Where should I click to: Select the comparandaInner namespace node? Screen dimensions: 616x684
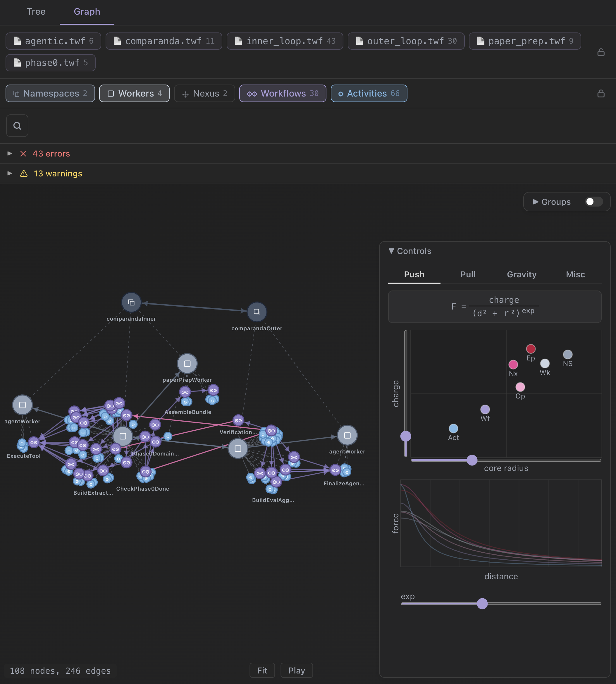pyautogui.click(x=131, y=302)
